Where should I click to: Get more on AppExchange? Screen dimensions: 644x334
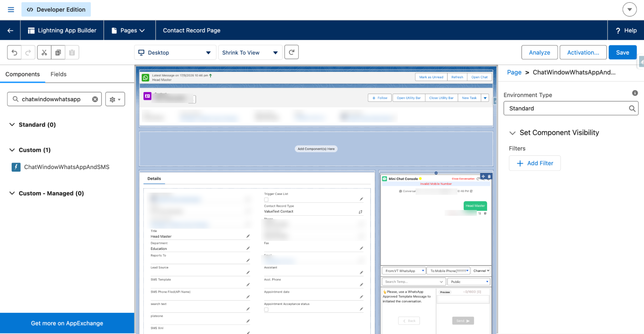[x=67, y=323]
